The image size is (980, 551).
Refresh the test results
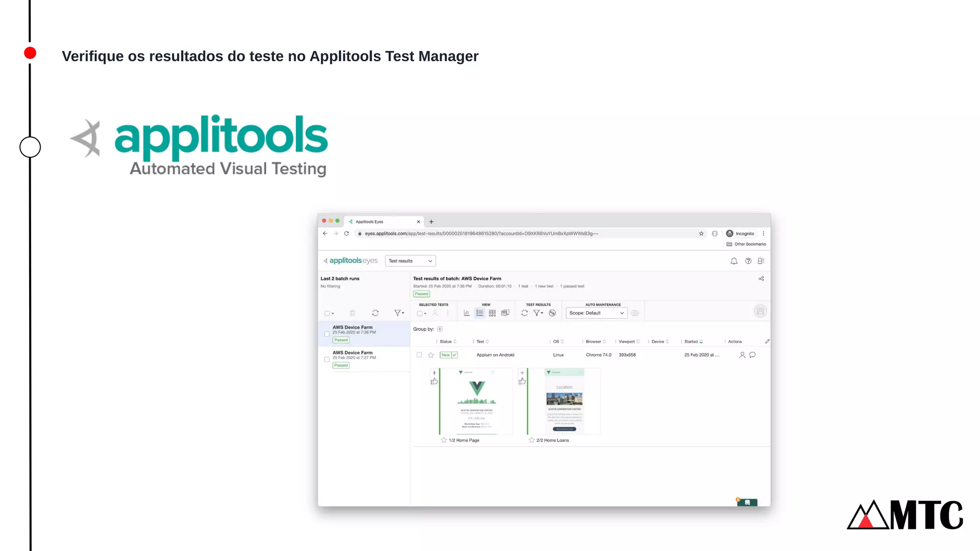pos(524,313)
